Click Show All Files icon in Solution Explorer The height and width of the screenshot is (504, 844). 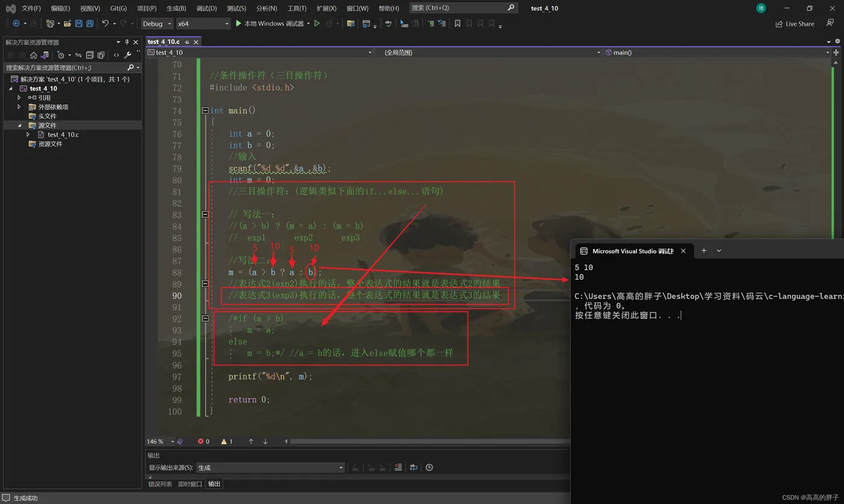pos(101,55)
